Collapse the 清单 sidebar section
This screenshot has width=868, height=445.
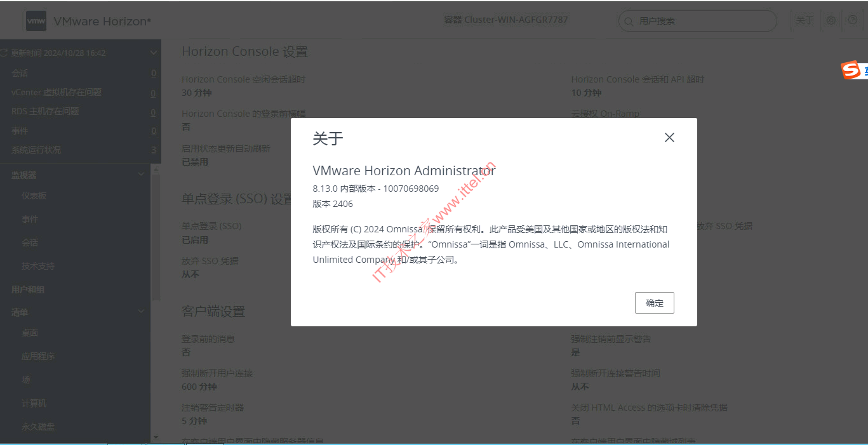pyautogui.click(x=142, y=312)
